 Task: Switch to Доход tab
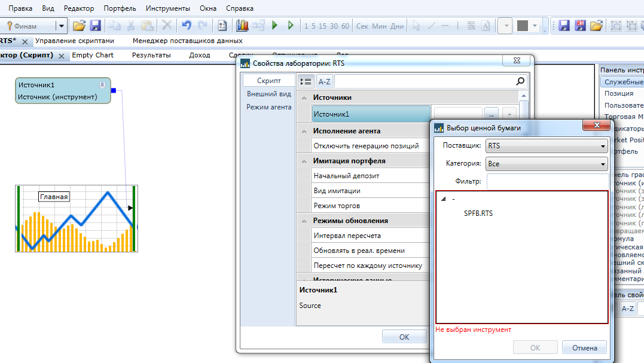[200, 55]
